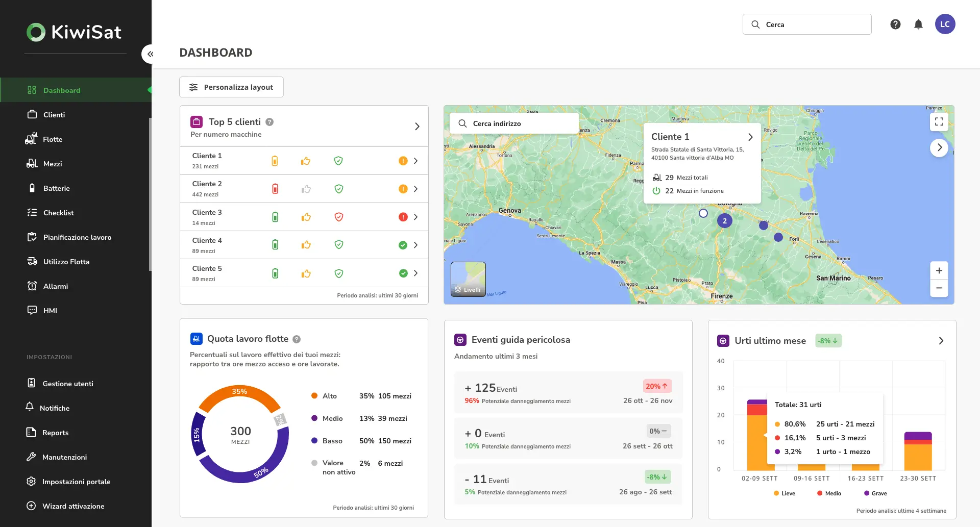Open Urti ultimo mese details chevron
Image resolution: width=980 pixels, height=527 pixels.
click(x=941, y=341)
